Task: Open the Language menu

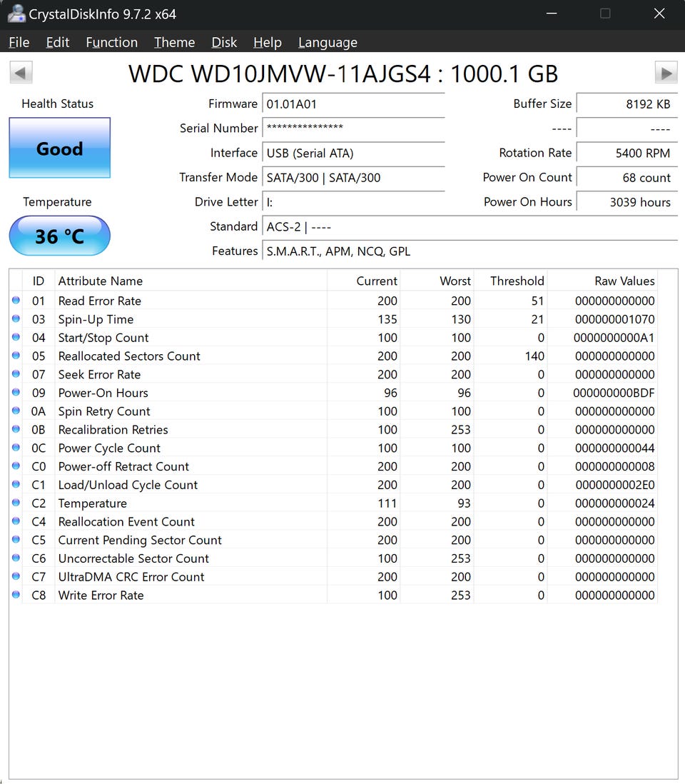Action: pos(328,43)
